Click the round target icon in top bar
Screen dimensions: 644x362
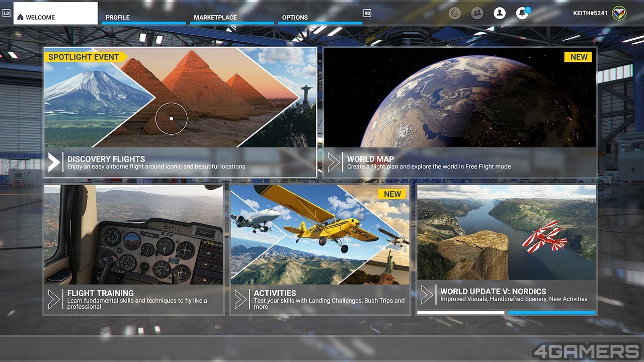click(455, 13)
